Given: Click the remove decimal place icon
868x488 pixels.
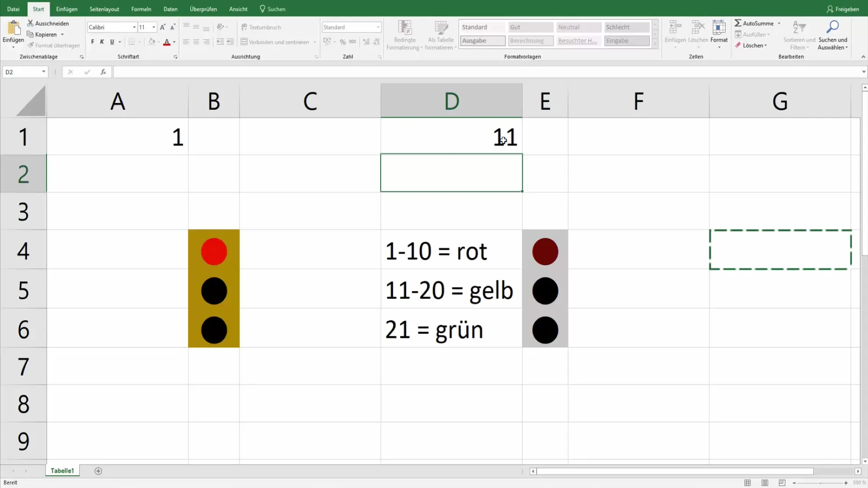Looking at the screenshot, I should point(377,42).
